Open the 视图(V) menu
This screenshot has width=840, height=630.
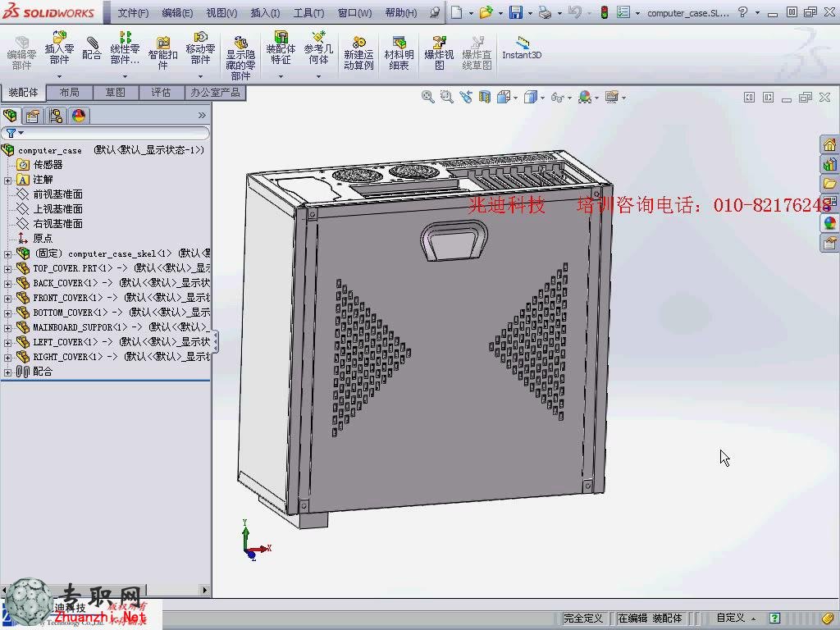point(221,13)
